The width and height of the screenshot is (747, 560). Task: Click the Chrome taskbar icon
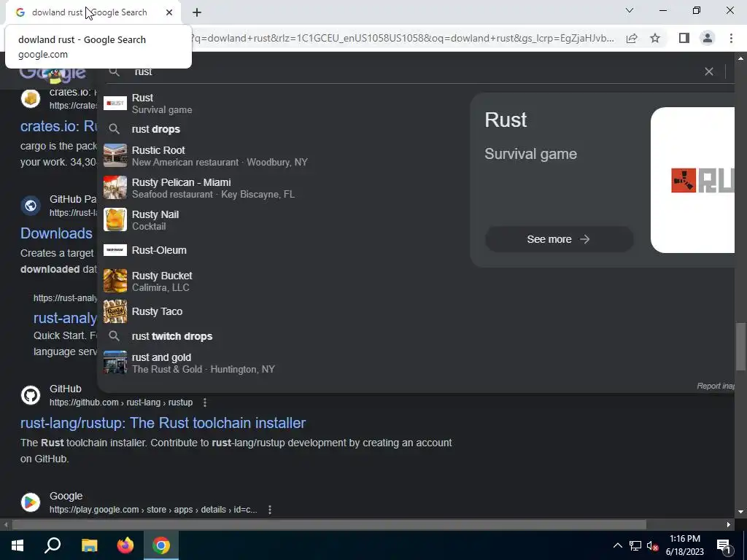point(161,545)
